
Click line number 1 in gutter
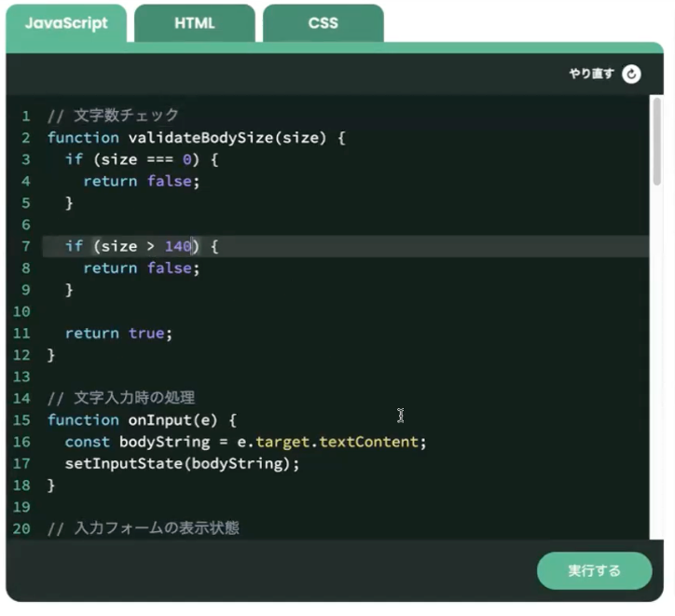[26, 116]
